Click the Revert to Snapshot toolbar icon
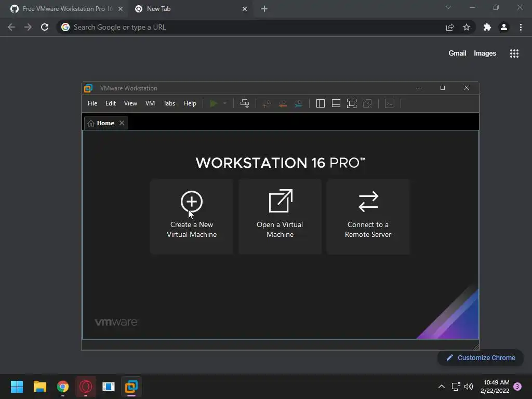 tap(282, 103)
